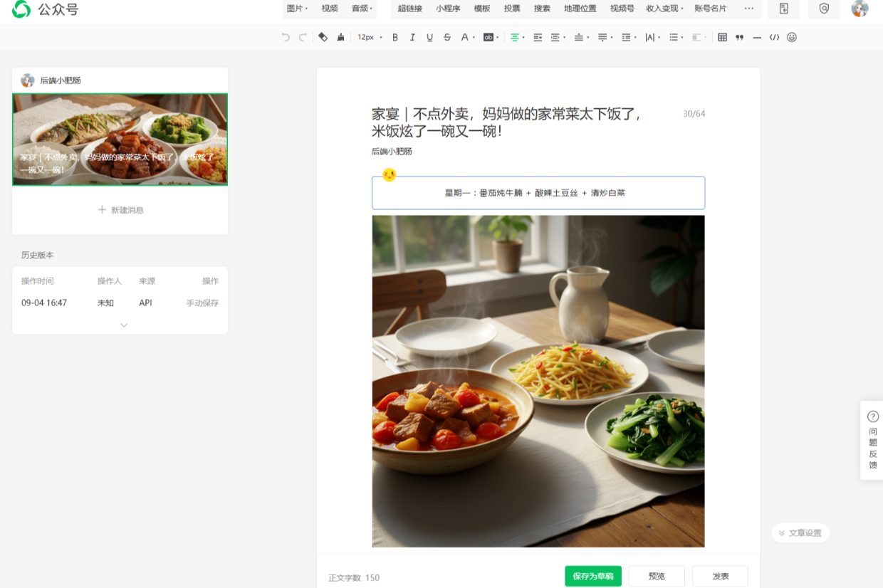This screenshot has width=883, height=588.
Task: Expand the history versions chevron
Action: 124,325
